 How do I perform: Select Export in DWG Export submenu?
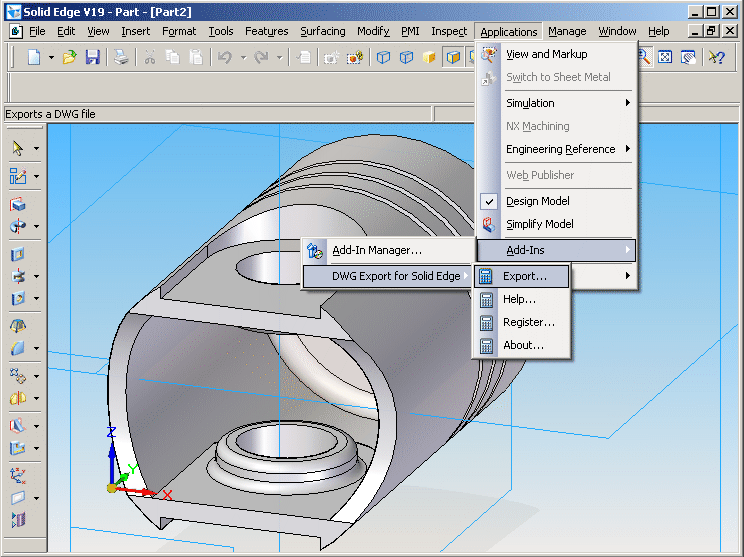coord(524,276)
